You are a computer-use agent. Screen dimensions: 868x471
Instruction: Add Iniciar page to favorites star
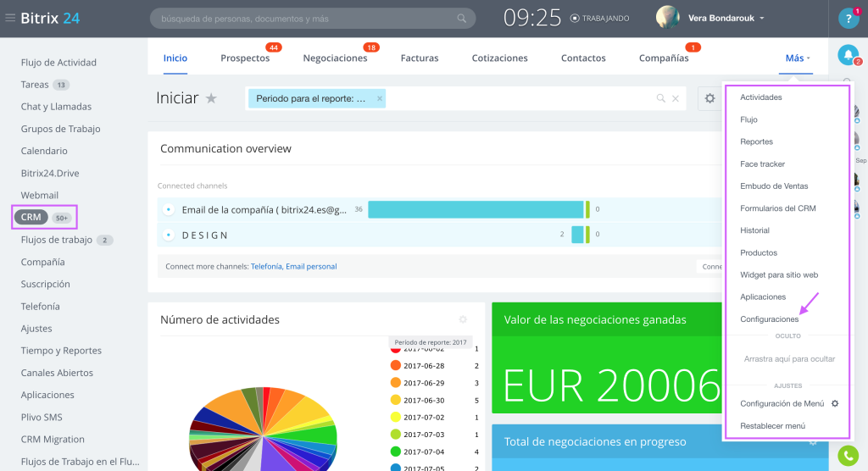(x=211, y=98)
